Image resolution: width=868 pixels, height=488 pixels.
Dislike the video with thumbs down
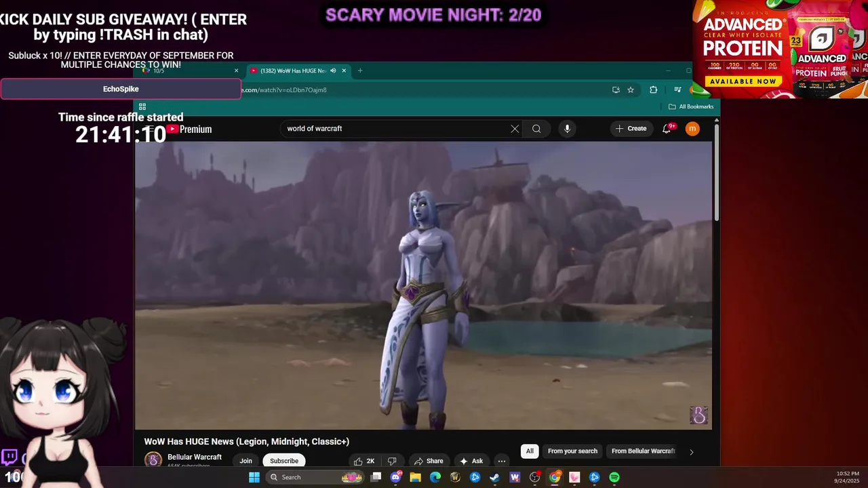click(392, 461)
